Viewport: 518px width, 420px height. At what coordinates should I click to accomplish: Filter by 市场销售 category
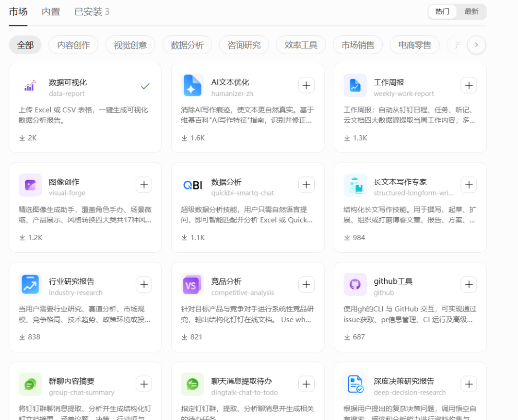358,45
